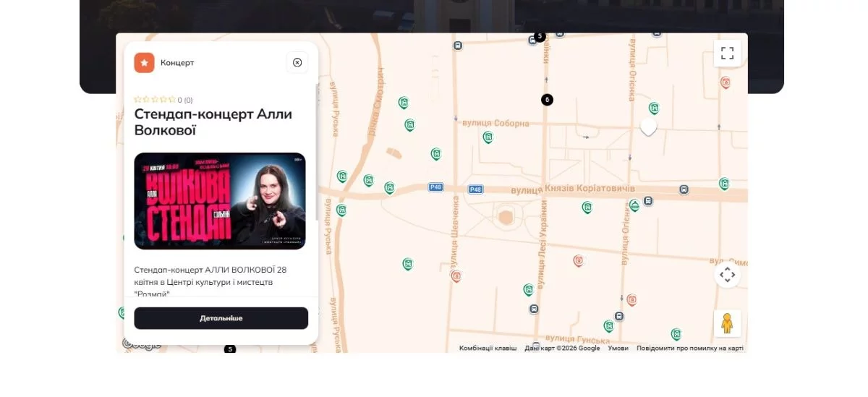Click the title Стендап-концерт Алли Волкової
This screenshot has width=868, height=397.
coord(213,122)
